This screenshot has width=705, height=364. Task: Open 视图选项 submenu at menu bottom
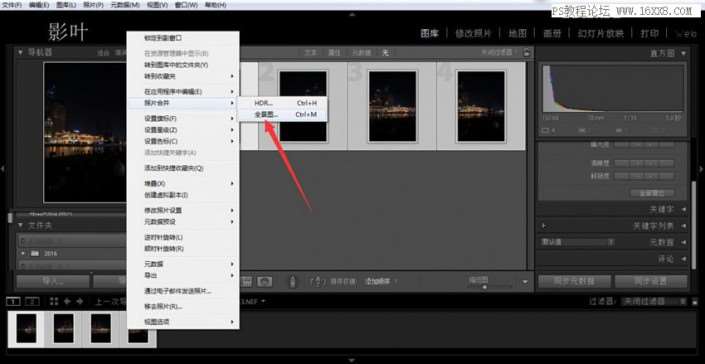(x=183, y=322)
